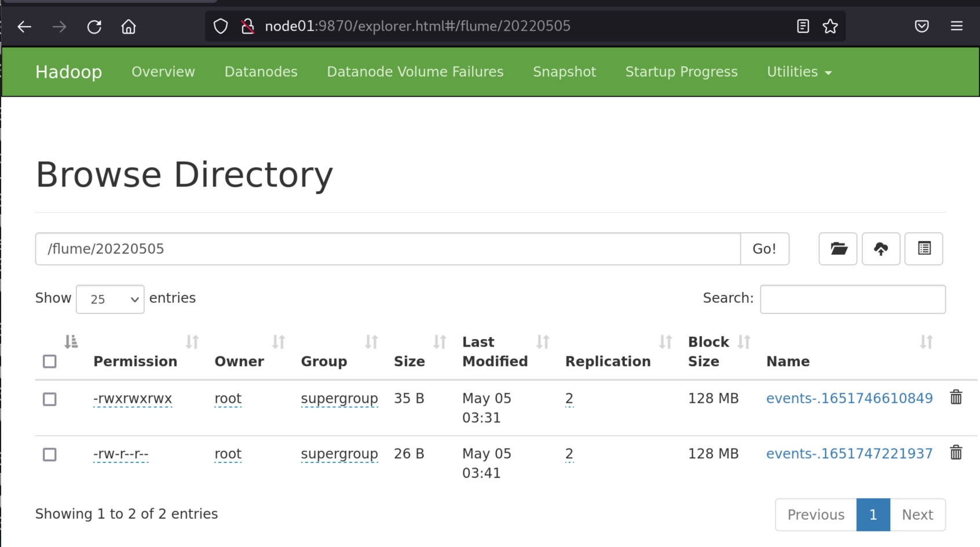Screen dimensions: 980x547
Task: Select the events-.1651747221937 row checkbox
Action: pyautogui.click(x=50, y=454)
